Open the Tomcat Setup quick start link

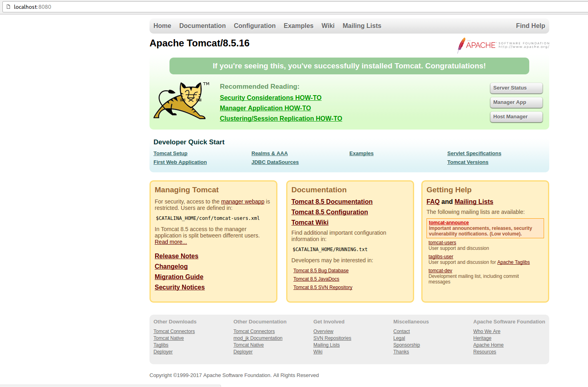pyautogui.click(x=170, y=154)
